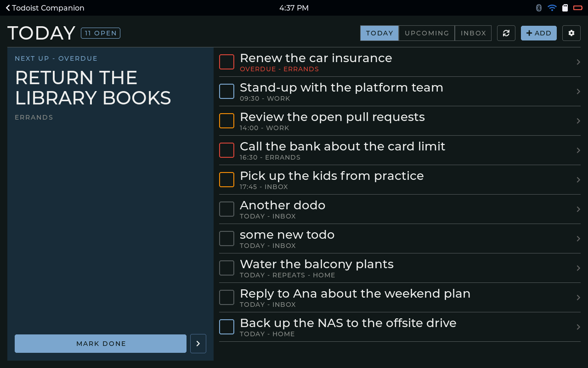Image resolution: width=588 pixels, height=368 pixels.
Task: Complete Pick up the kids from practice
Action: pos(226,180)
